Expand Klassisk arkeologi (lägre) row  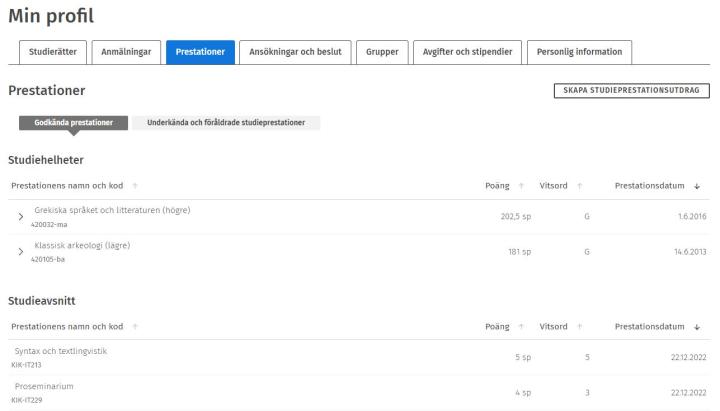[21, 252]
